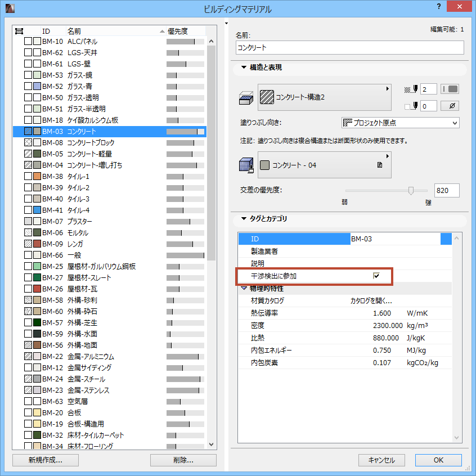Click the cut fill background pen icon
The height and width of the screenshot is (476, 476).
pos(411,106)
